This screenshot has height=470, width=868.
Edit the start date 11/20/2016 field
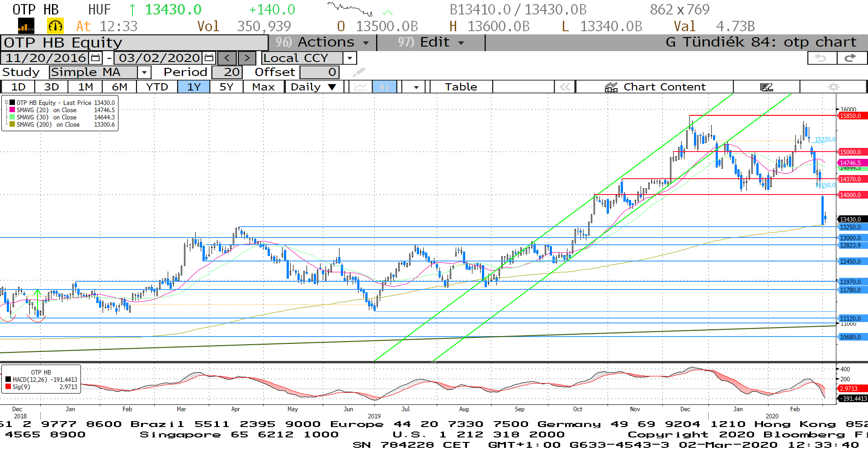45,58
